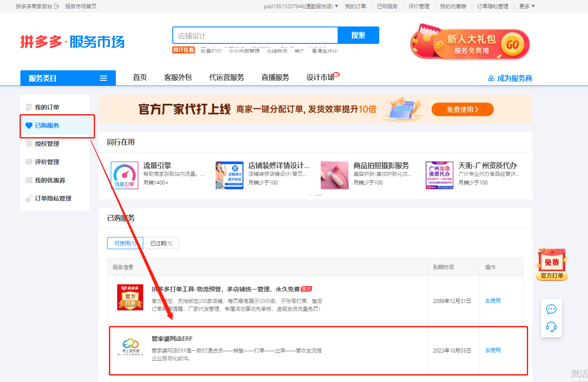Open 直播服务 navigation tab
The image size is (588, 382).
275,77
